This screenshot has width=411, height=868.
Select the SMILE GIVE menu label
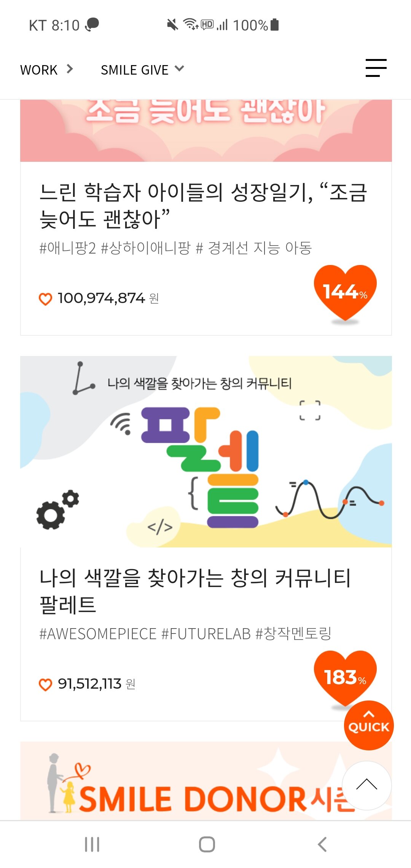point(134,70)
